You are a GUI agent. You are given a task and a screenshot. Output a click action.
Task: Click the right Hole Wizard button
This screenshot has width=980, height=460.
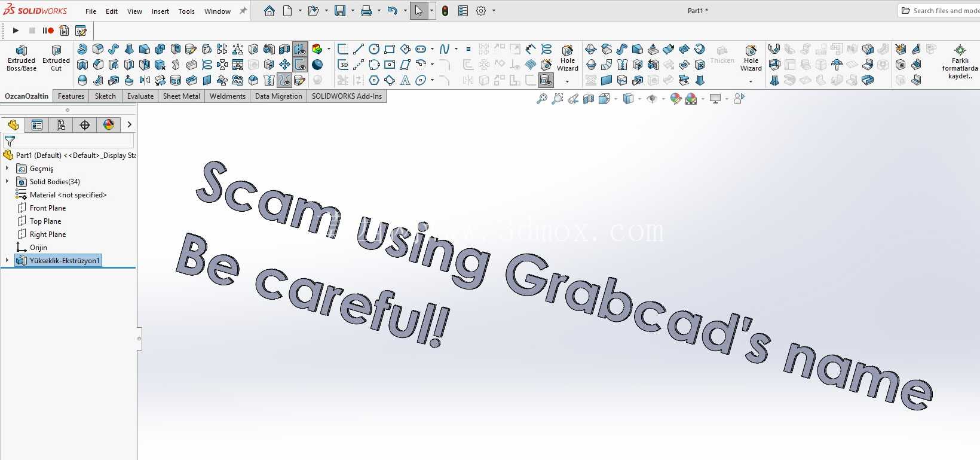pos(751,58)
